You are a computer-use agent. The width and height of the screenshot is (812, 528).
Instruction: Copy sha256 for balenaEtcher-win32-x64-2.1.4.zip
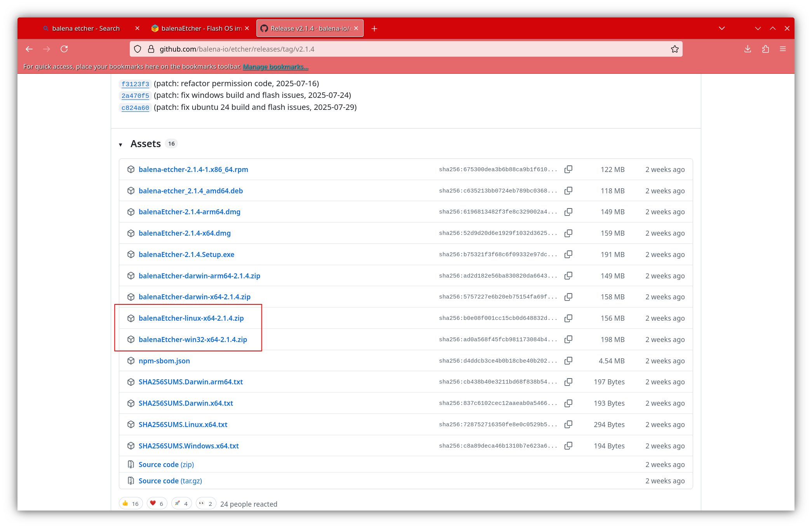[x=568, y=339]
